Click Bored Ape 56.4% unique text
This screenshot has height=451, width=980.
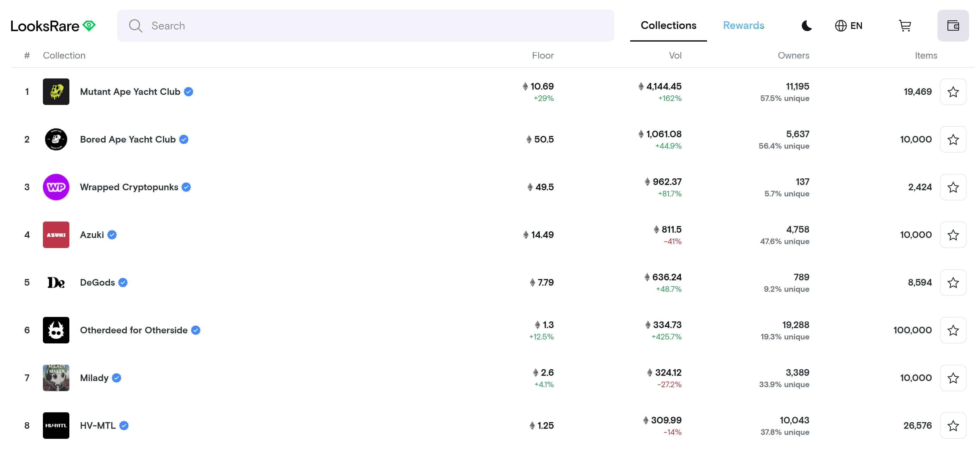pos(784,146)
